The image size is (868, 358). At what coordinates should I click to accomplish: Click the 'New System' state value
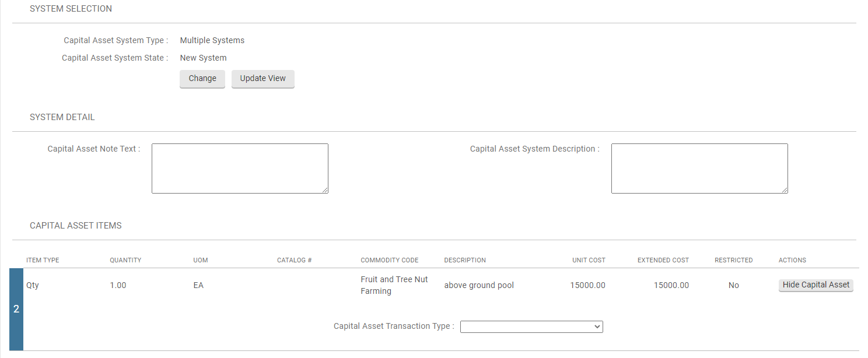coord(203,58)
